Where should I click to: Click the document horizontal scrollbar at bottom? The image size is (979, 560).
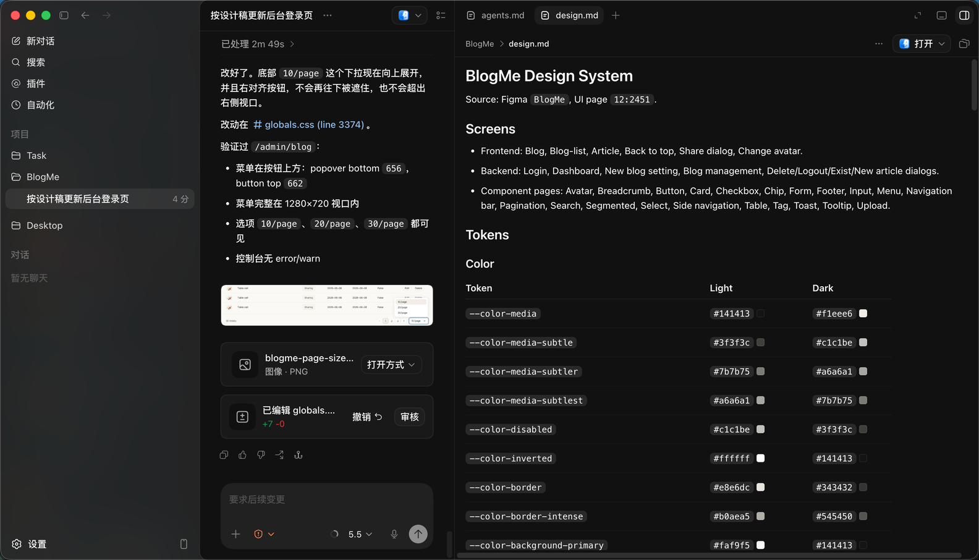[x=709, y=556]
